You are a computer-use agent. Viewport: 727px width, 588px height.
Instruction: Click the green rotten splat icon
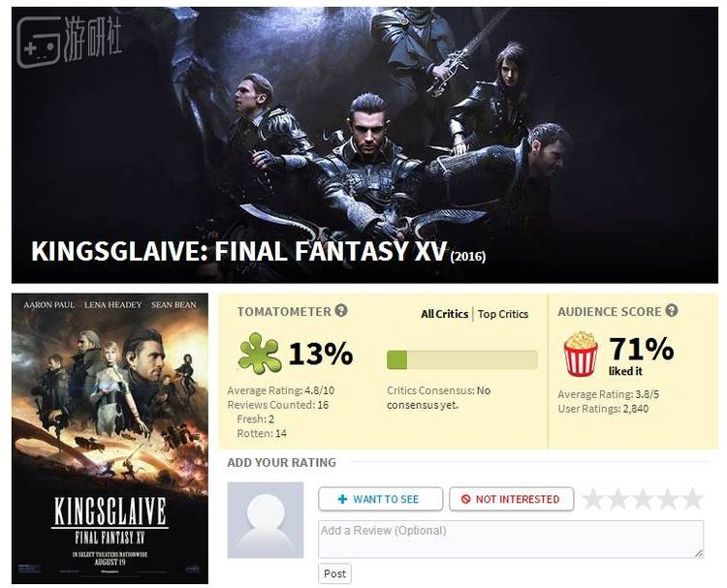[259, 354]
